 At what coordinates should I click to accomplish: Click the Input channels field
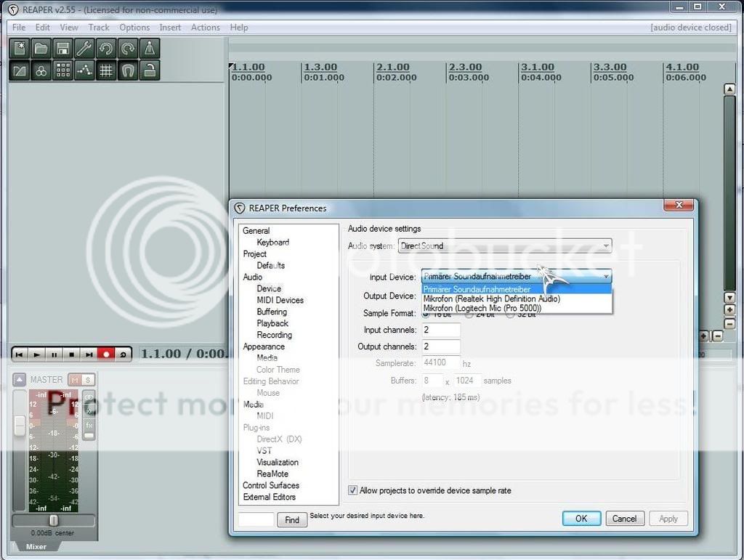441,330
